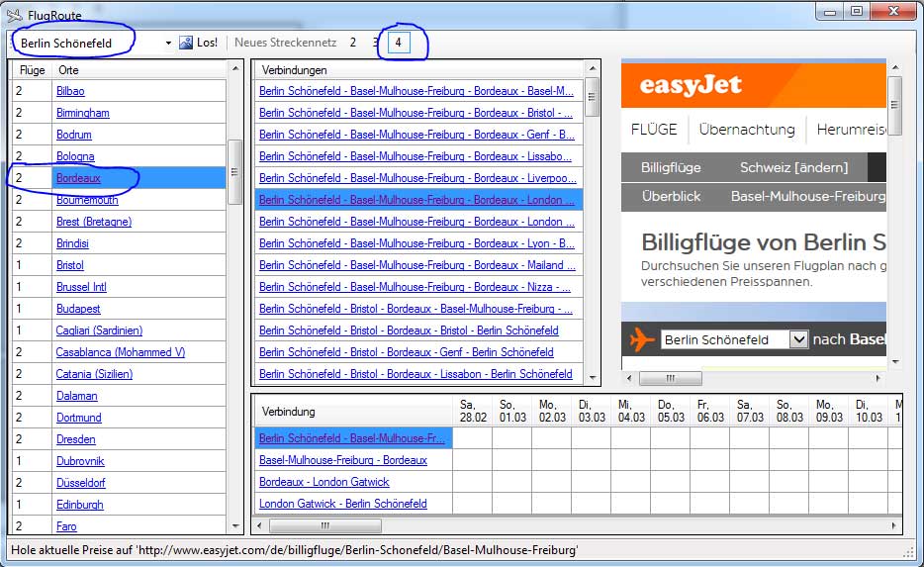The image size is (924, 567).
Task: Click the FlugRoute app icon in title bar
Action: pyautogui.click(x=15, y=15)
